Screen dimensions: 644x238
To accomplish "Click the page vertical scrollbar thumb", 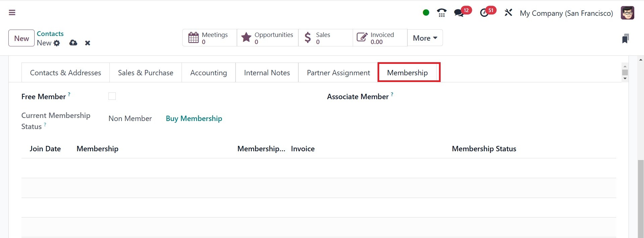I will pos(641,198).
